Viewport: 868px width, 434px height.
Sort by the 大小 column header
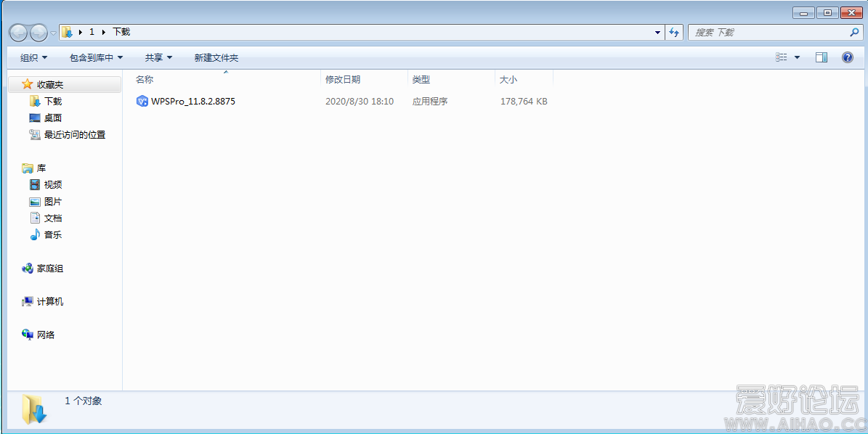(x=508, y=80)
